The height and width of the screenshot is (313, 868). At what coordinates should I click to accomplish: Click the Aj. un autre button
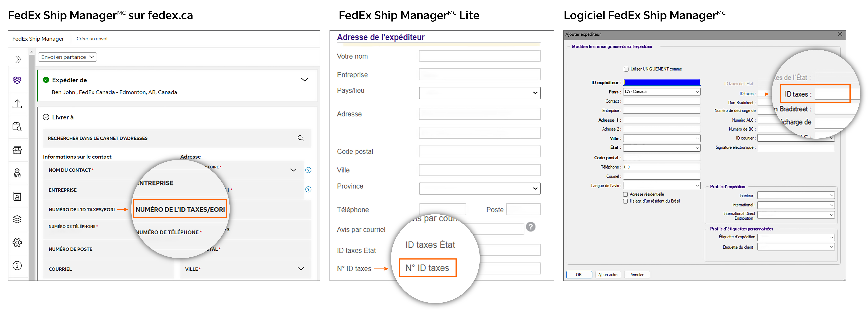pos(608,275)
